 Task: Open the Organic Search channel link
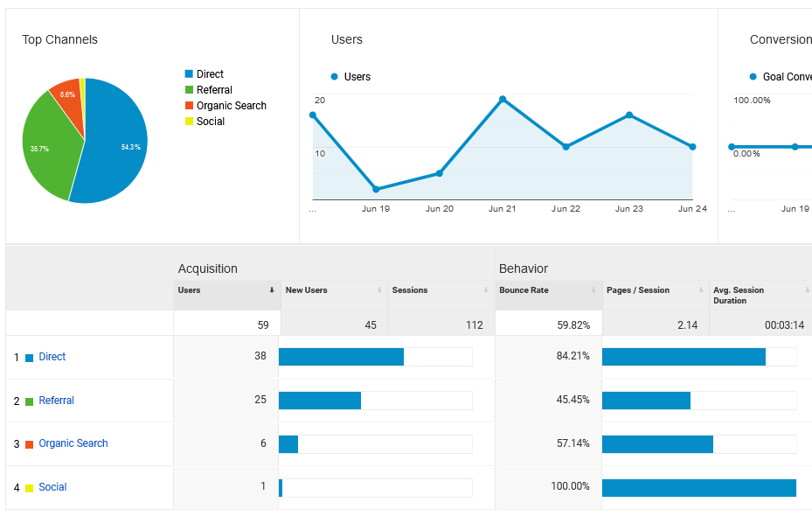pyautogui.click(x=73, y=443)
